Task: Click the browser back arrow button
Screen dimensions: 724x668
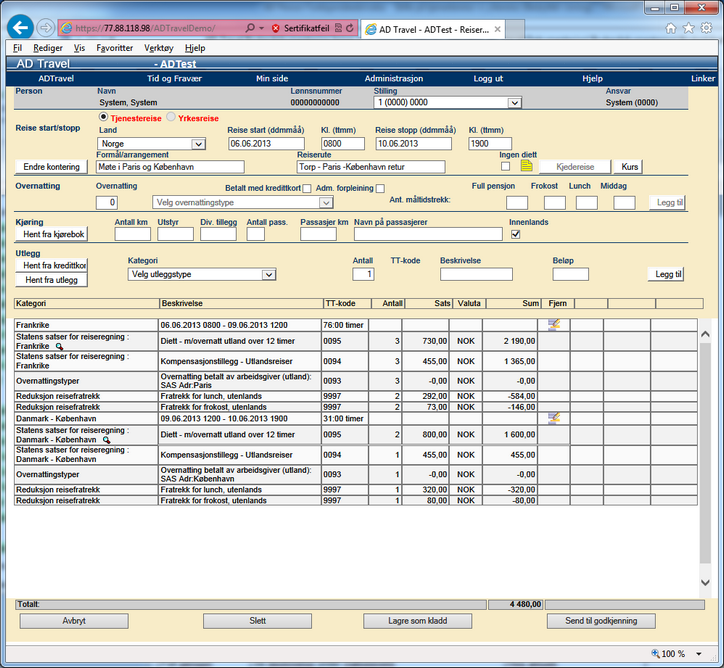Action: [20, 26]
